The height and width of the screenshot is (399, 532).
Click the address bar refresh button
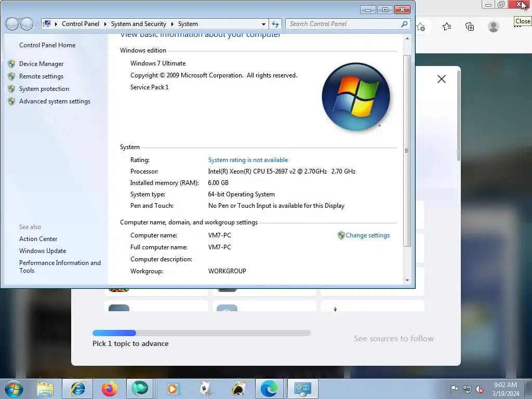[275, 24]
